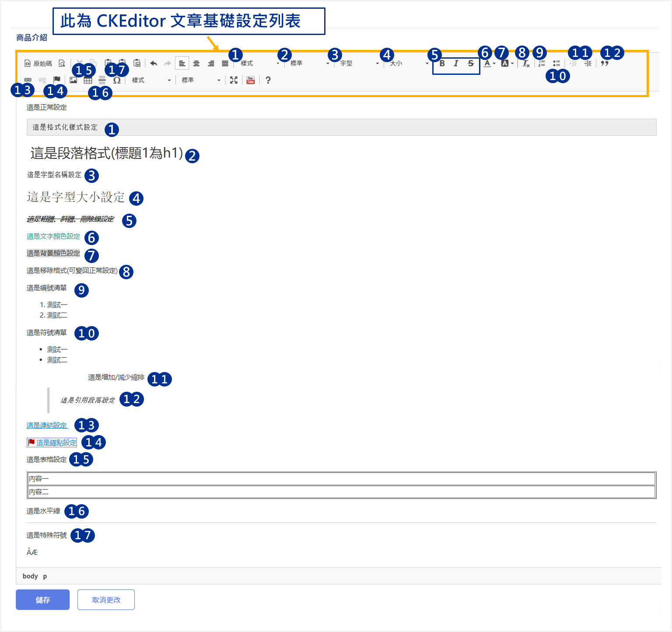Click the 取消更改 cancel changes button
This screenshot has width=672, height=632.
tap(106, 600)
